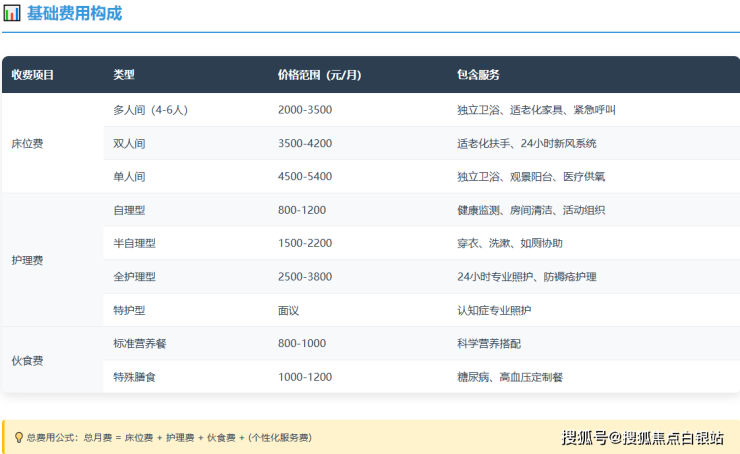Click the 糖尿病、高血压定制餐 service cell

[510, 377]
